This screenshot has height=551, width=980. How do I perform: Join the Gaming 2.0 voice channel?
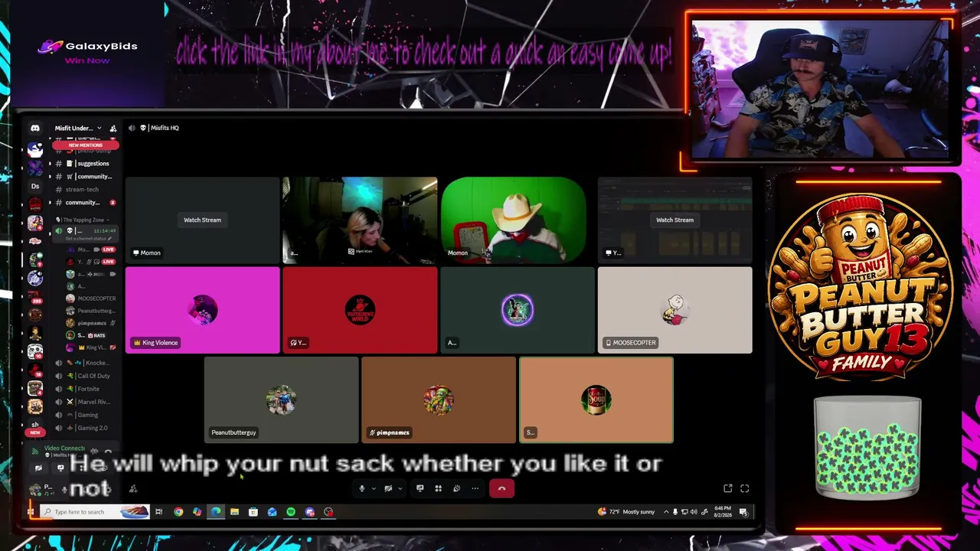[x=87, y=428]
